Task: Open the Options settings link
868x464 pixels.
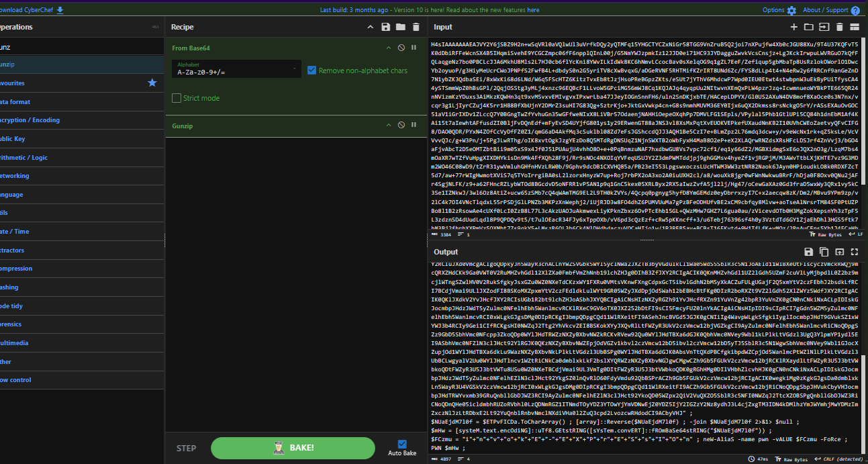Action: 779,10
